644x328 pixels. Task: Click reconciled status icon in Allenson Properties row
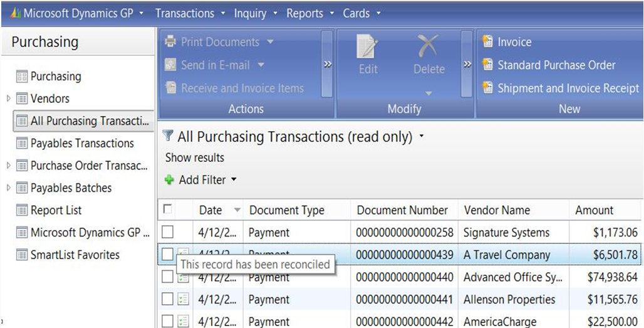183,299
